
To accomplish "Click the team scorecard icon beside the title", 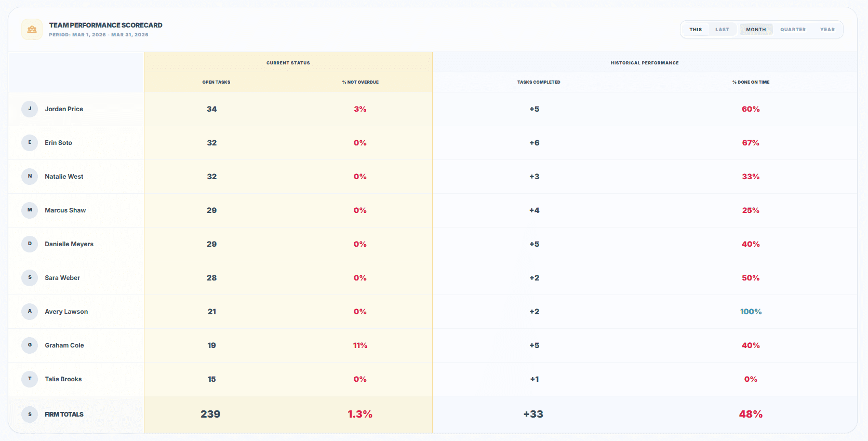I will [32, 30].
